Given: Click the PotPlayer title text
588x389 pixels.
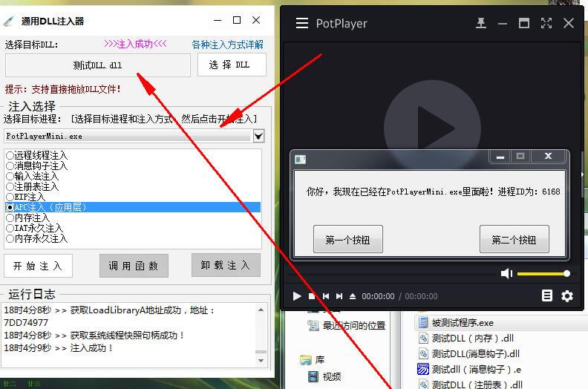Looking at the screenshot, I should 342,23.
